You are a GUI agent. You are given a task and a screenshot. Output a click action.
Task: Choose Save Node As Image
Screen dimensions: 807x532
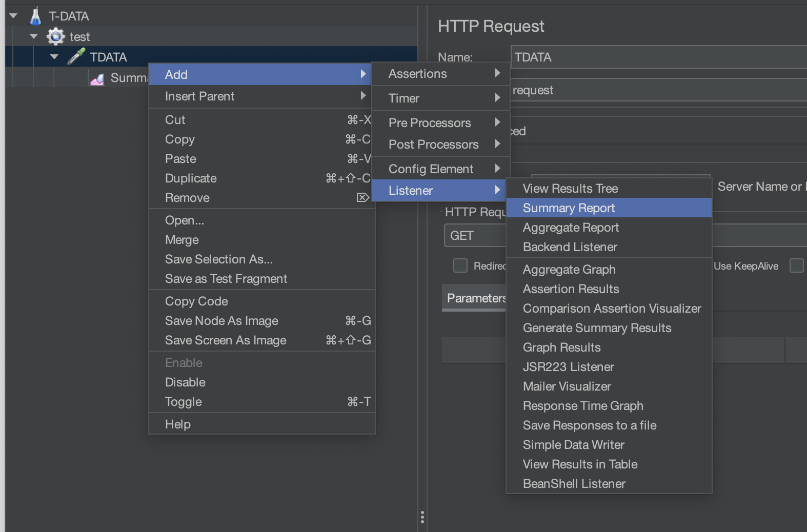pyautogui.click(x=262, y=321)
